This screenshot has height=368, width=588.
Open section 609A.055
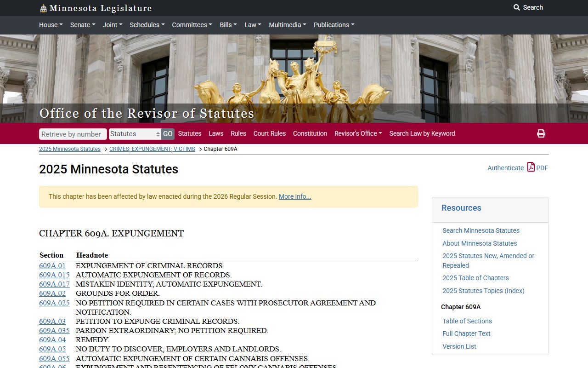[54, 359]
